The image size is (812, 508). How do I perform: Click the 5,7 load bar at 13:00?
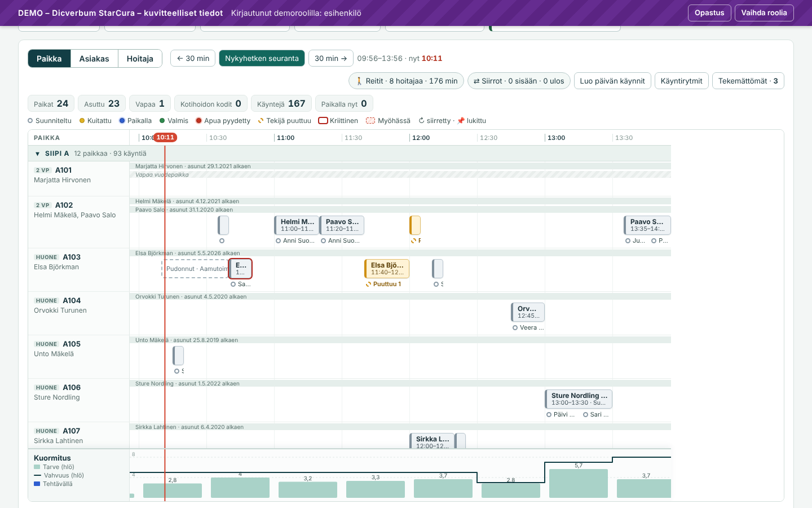click(x=579, y=483)
